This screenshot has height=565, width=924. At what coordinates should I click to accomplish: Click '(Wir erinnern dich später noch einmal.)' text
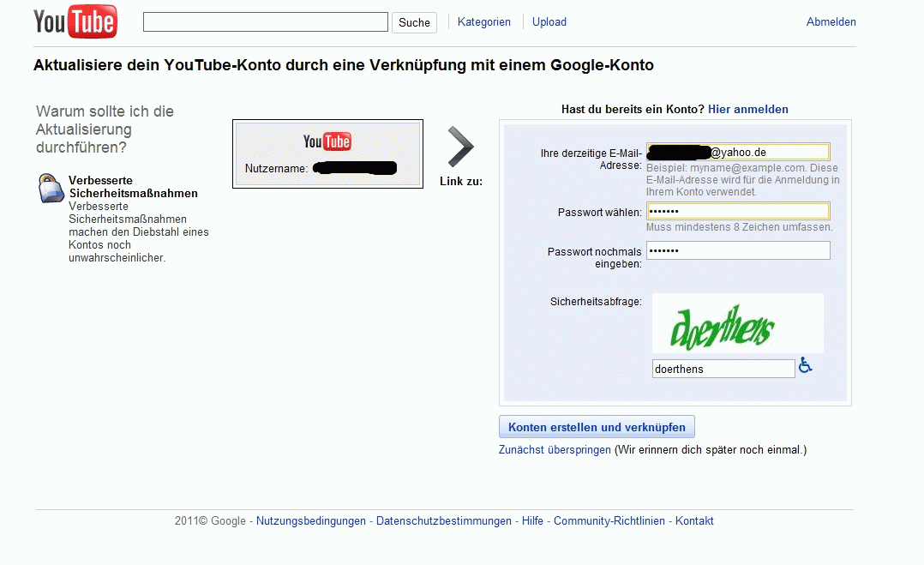(x=711, y=449)
